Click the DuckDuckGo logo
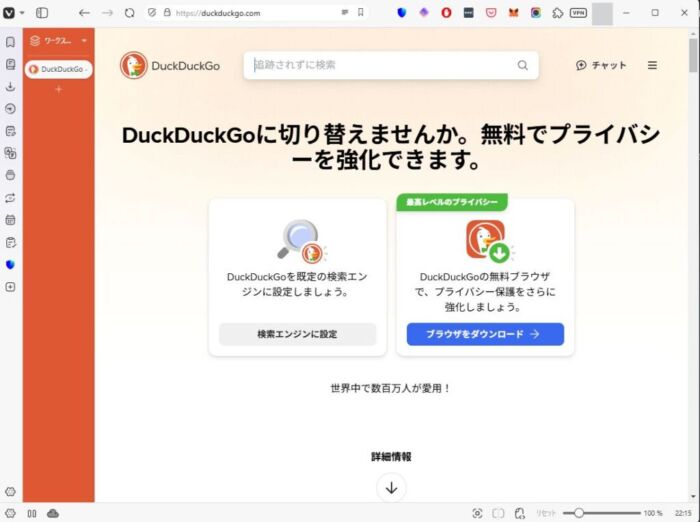700x522 pixels. [170, 65]
